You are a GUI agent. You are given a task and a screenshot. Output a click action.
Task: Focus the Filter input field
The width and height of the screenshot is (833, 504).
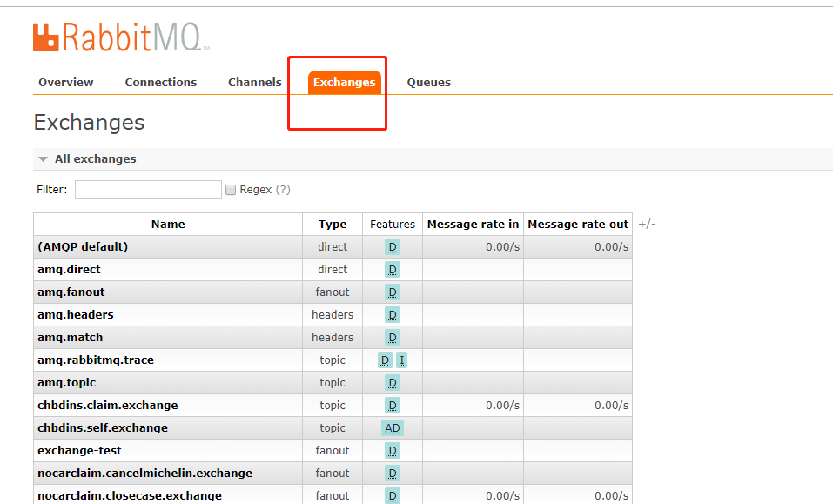148,190
